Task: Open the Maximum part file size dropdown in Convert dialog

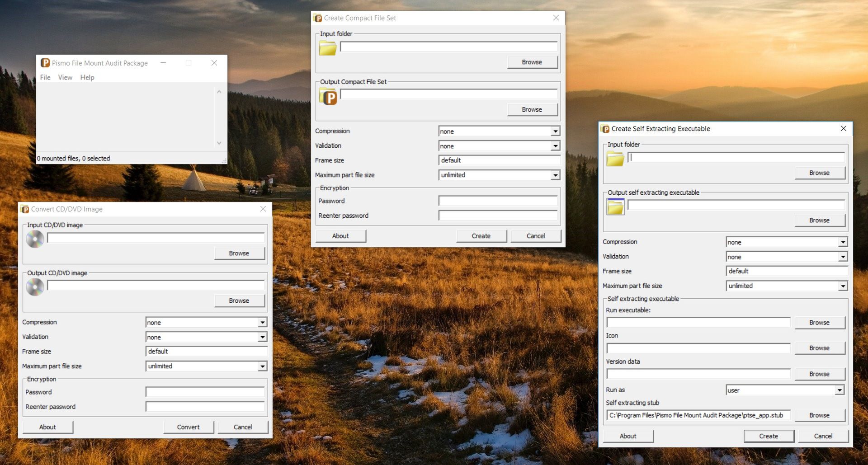Action: coord(262,366)
